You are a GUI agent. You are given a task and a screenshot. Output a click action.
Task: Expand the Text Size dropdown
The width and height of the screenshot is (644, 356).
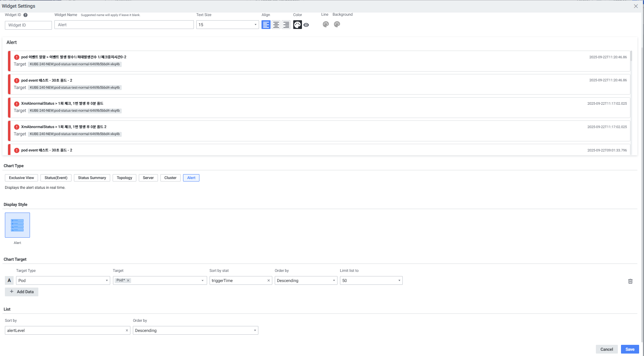pos(255,25)
